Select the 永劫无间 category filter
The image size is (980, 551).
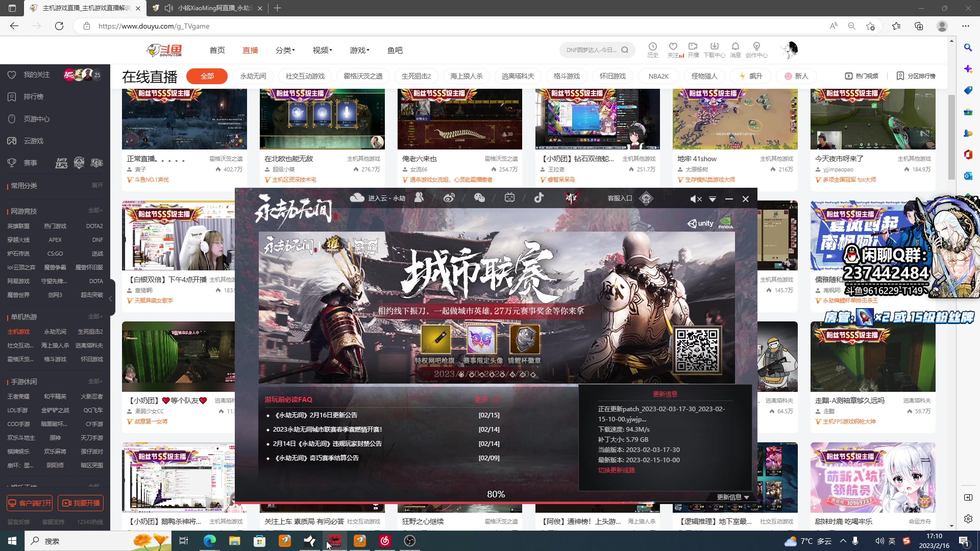[253, 76]
